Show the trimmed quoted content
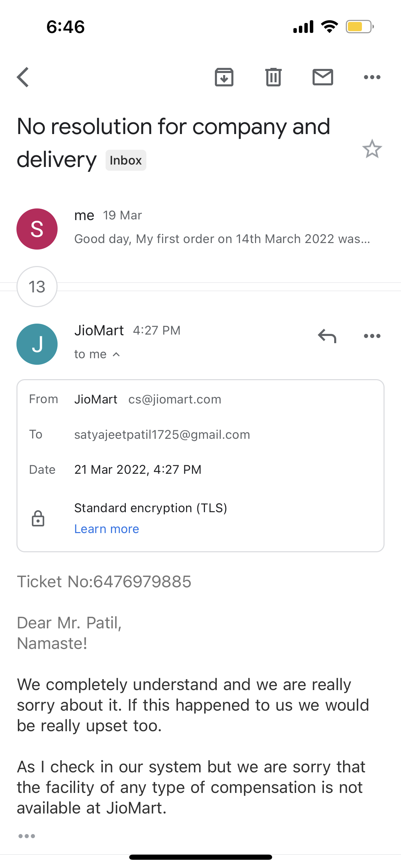Screen dimensions: 401x868 27,836
